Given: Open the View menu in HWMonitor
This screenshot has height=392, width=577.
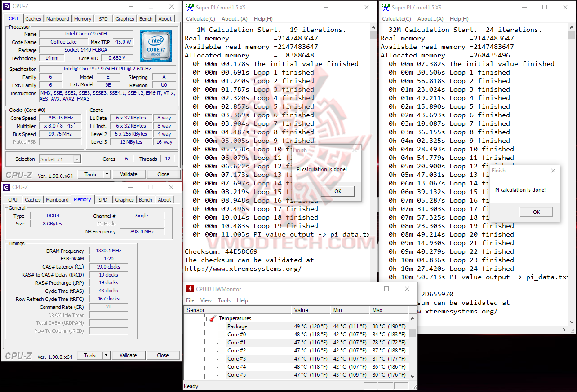Looking at the screenshot, I should click(x=206, y=300).
